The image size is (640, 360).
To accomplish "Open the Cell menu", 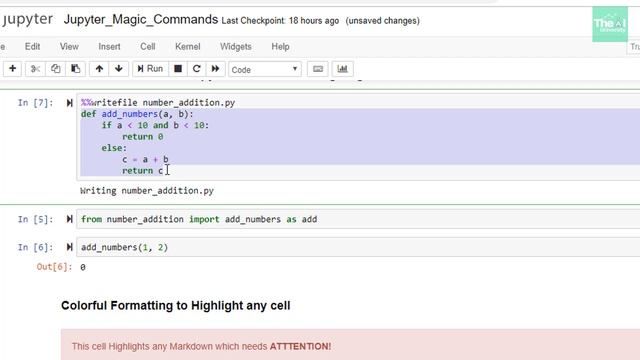I will [x=147, y=47].
